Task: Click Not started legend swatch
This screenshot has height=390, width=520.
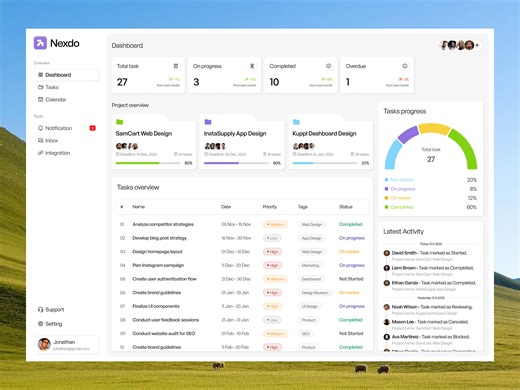Action: pyautogui.click(x=386, y=180)
